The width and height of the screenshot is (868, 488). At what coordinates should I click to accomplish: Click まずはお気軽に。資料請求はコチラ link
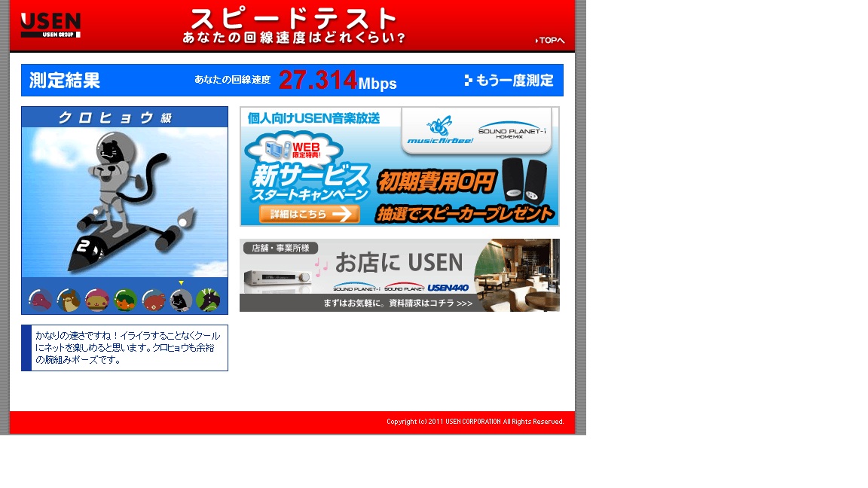(x=398, y=303)
